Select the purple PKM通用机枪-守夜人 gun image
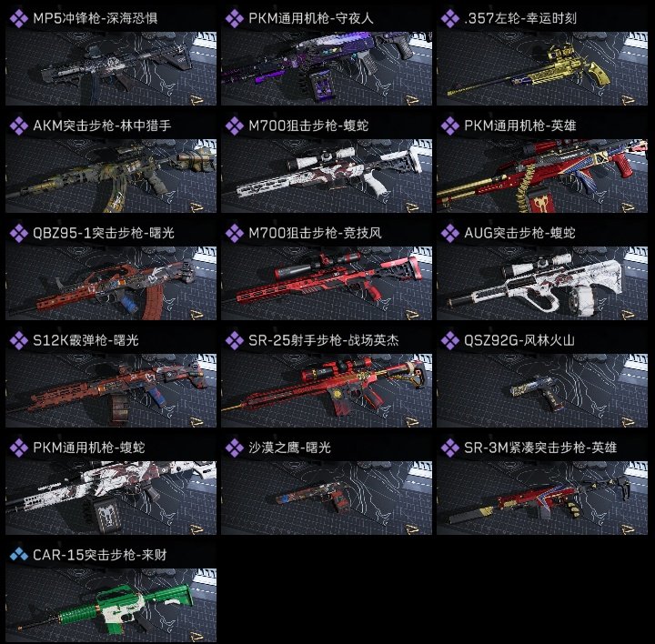The width and height of the screenshot is (655, 644). point(327,68)
